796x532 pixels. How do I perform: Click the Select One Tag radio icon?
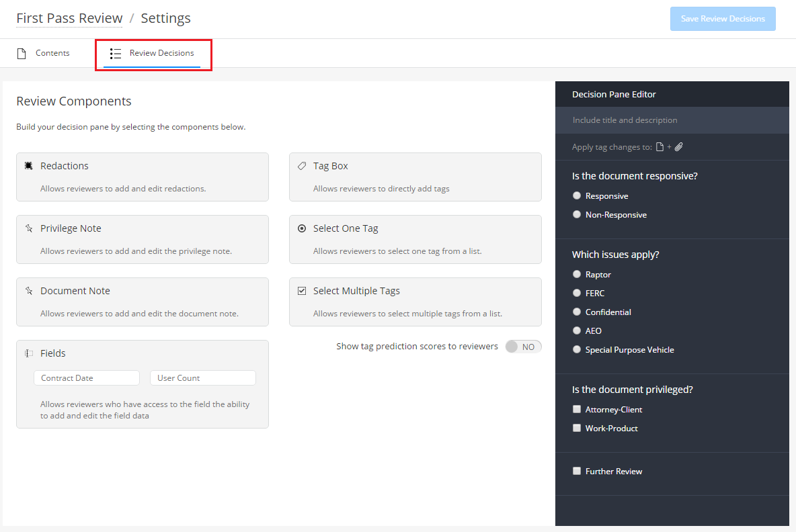pos(302,228)
